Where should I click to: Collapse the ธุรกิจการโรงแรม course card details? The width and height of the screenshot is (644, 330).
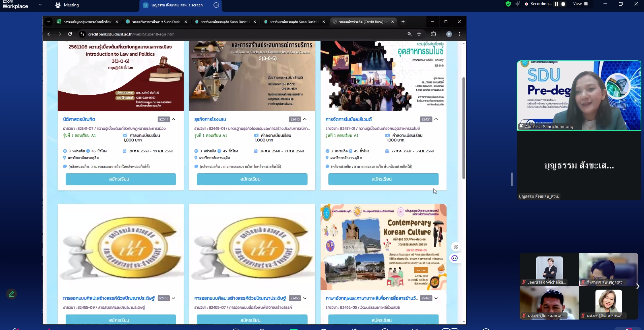(305, 119)
